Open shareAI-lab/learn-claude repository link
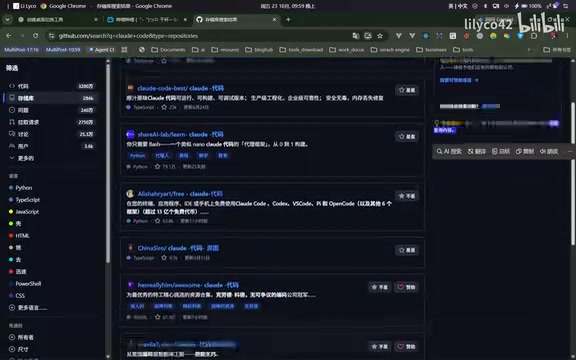Viewport: 576px width, 360px height. point(180,134)
